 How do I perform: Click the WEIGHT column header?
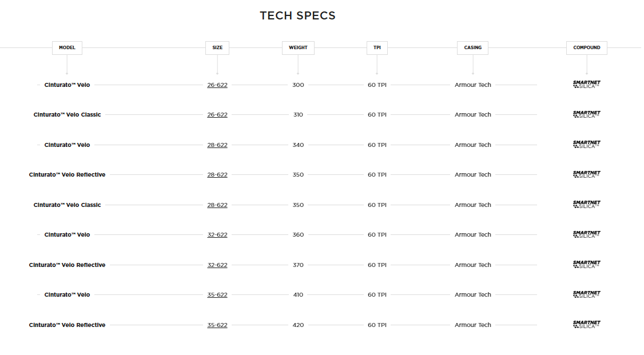298,48
